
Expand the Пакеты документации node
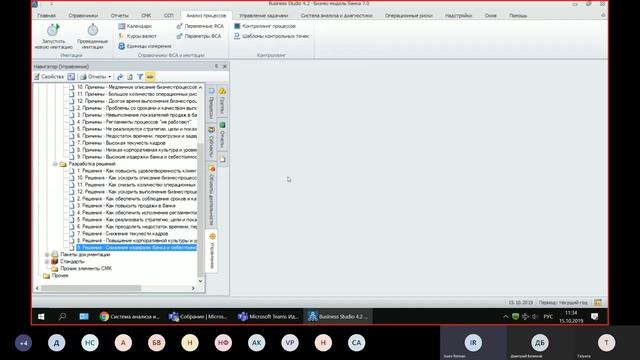coord(47,254)
